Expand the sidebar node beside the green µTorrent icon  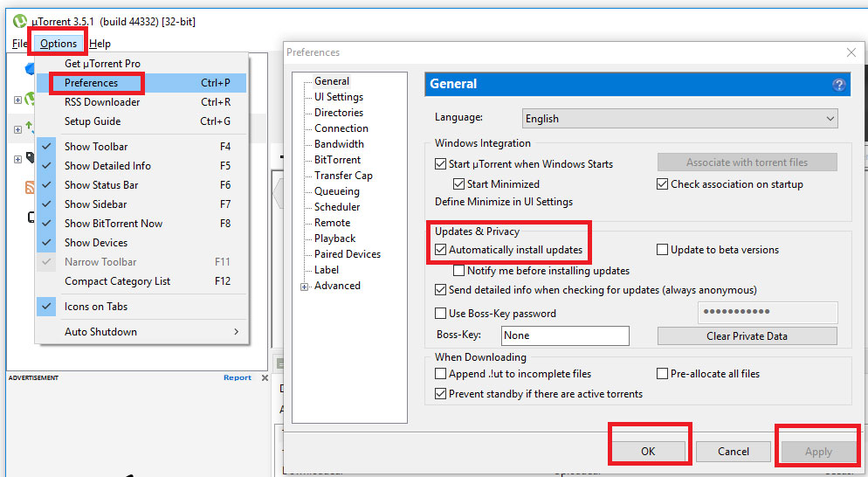tap(17, 100)
